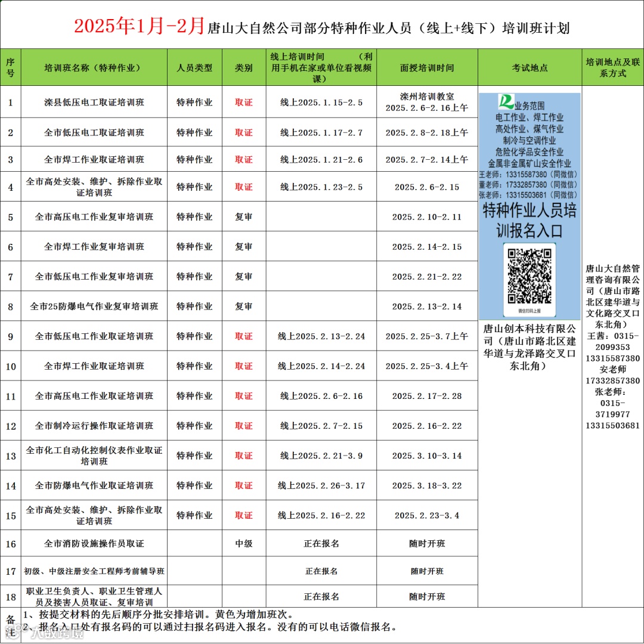Select "全市制冷运行操作取证培训班"
The height and width of the screenshot is (644, 644).
click(x=94, y=426)
